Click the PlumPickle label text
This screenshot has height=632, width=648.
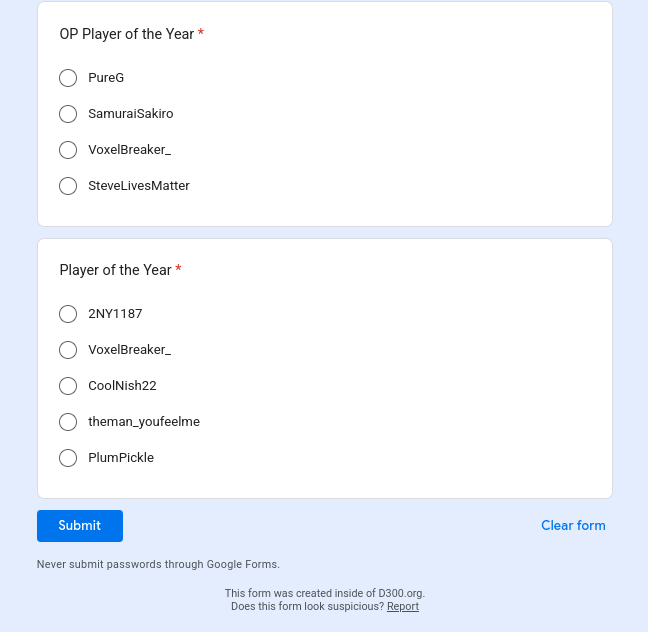pos(121,458)
